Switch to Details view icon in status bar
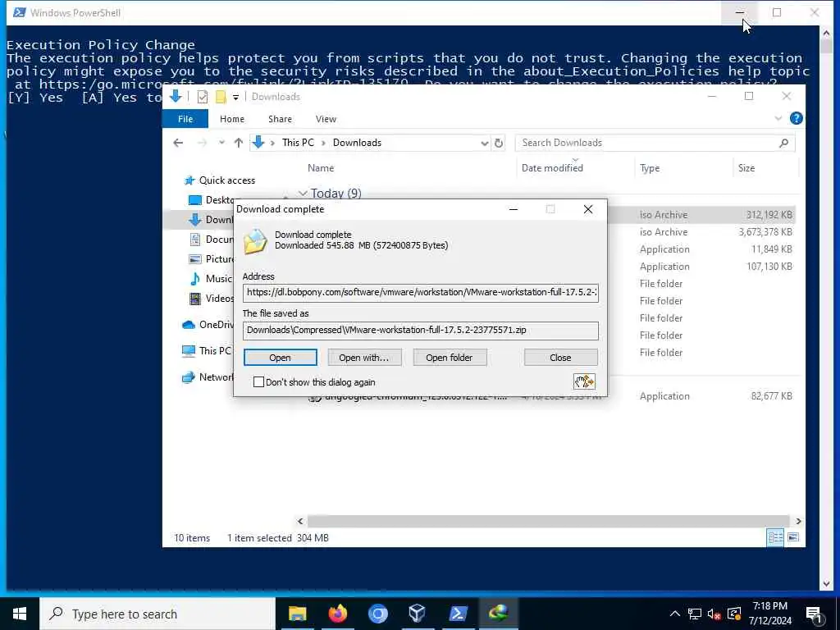840x630 pixels. coord(775,537)
